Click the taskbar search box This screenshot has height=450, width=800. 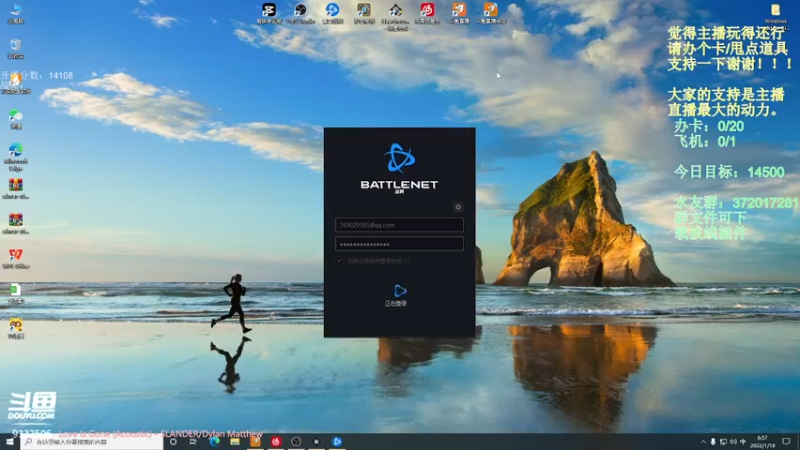pyautogui.click(x=92, y=442)
